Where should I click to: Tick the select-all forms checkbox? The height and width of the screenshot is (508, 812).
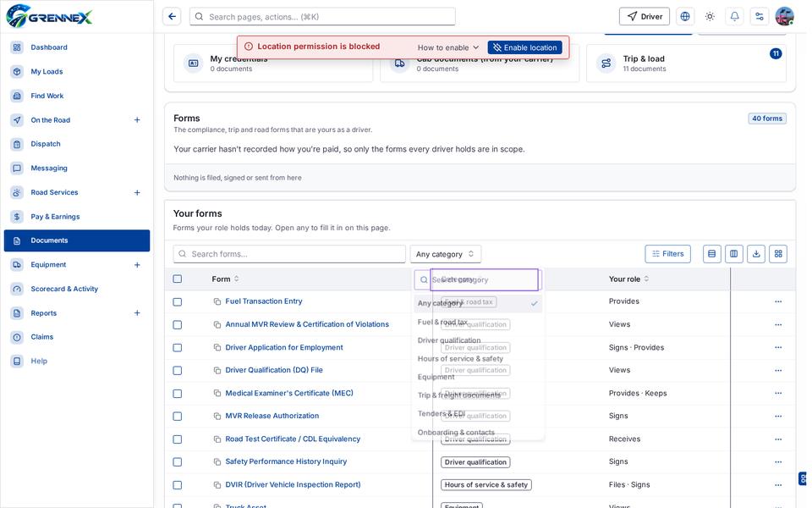178,279
